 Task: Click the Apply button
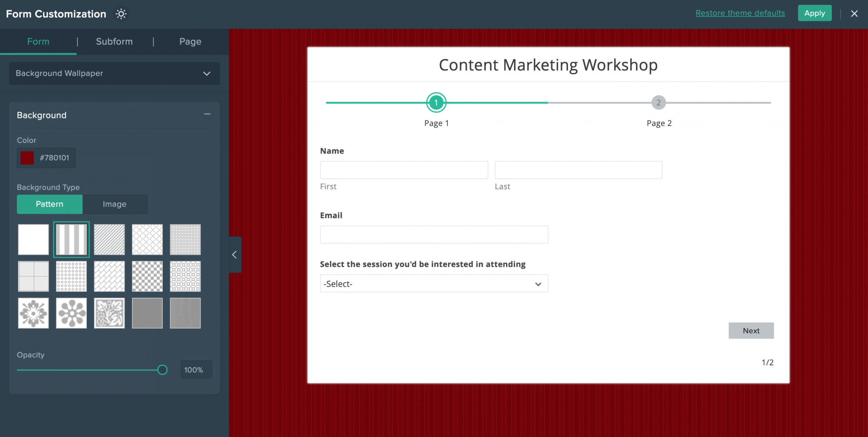pos(814,13)
